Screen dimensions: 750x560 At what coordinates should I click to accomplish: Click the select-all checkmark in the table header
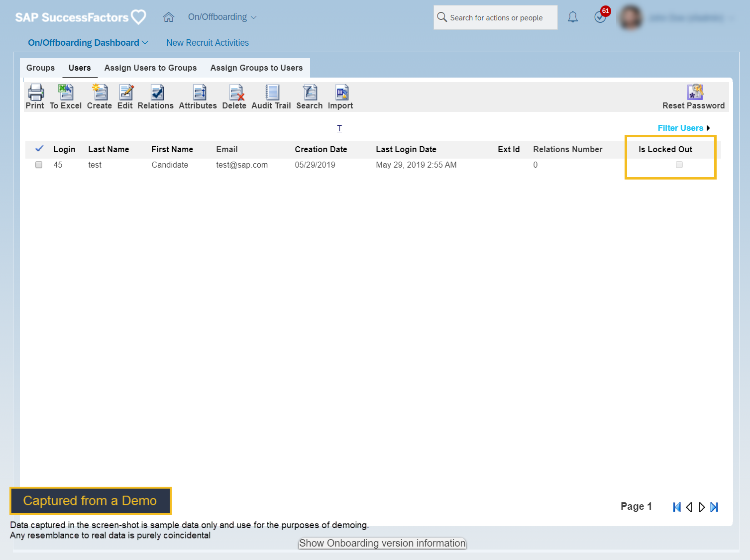click(x=39, y=148)
